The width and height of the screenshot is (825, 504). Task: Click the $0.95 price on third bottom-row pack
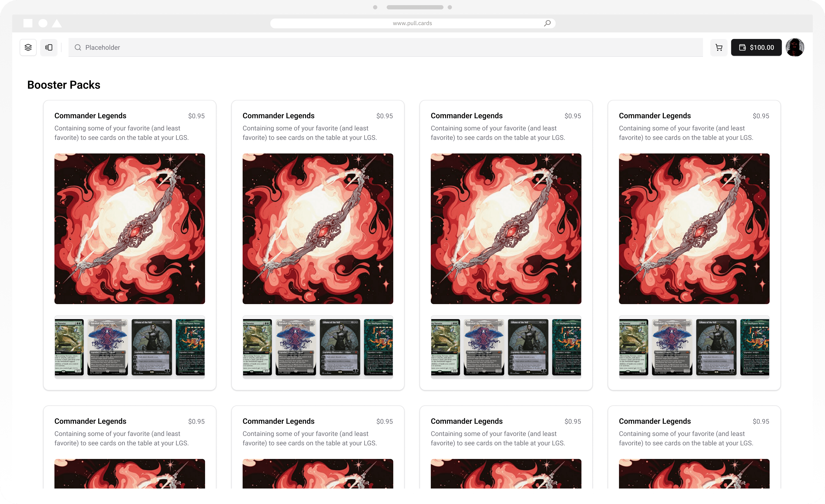pyautogui.click(x=573, y=421)
